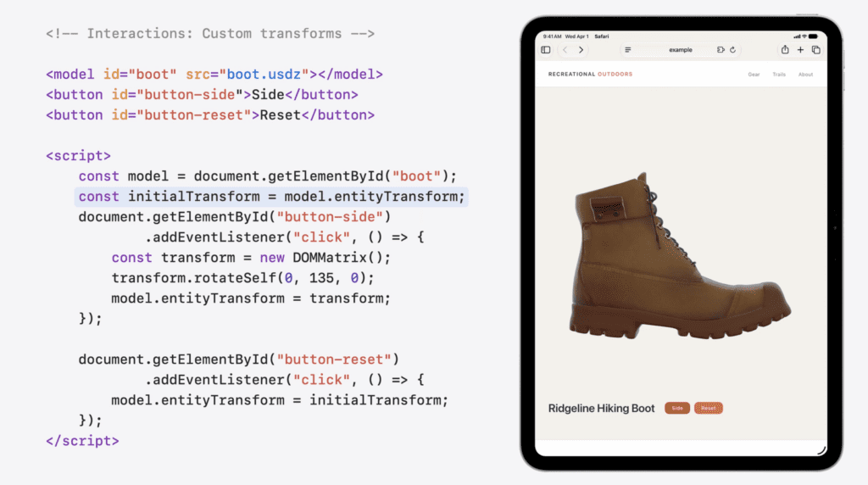The image size is (868, 485).
Task: Click the model.entityTransform = initialTransform line
Action: [x=280, y=400]
